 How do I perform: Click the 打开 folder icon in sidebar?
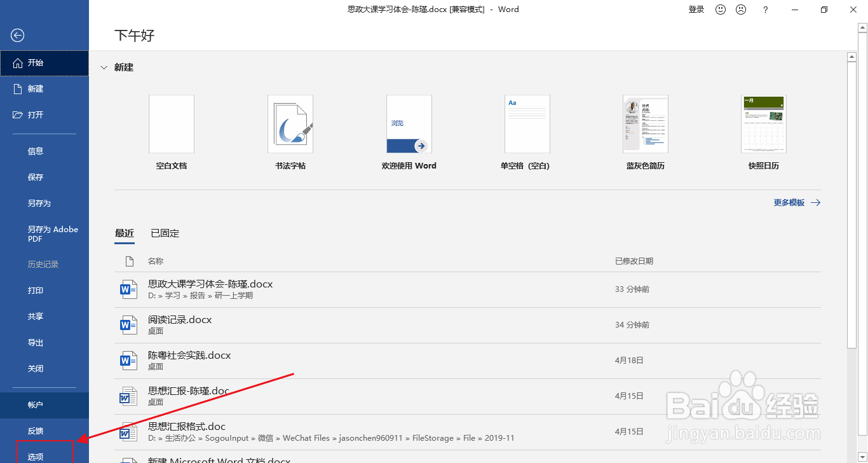(18, 115)
